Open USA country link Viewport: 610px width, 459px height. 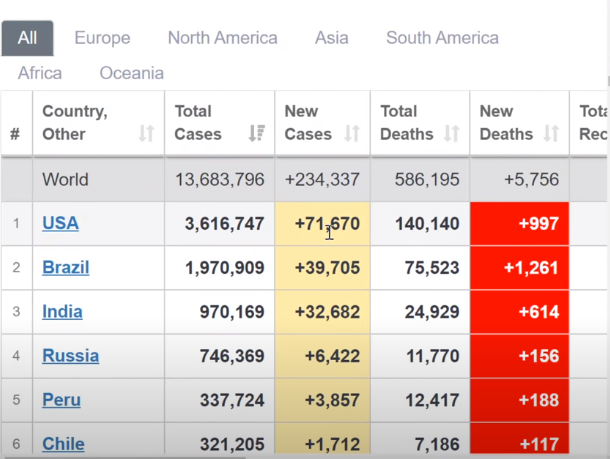[x=60, y=223]
